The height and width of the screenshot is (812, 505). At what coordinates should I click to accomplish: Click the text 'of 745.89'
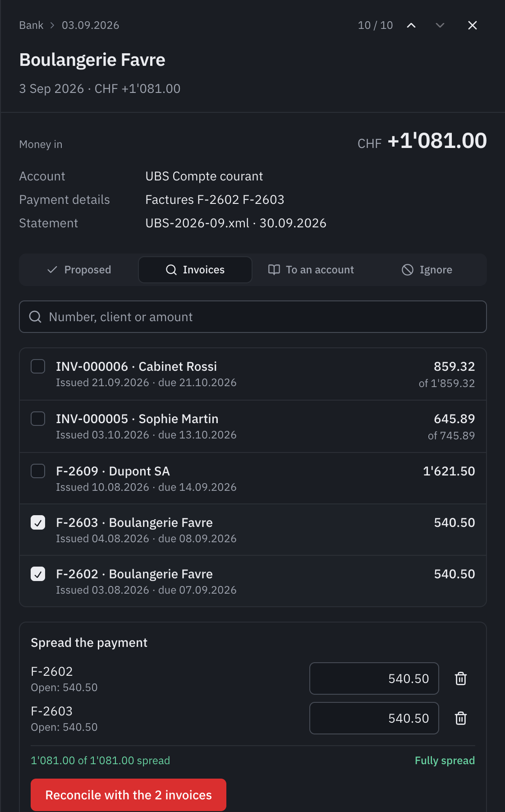tap(451, 435)
